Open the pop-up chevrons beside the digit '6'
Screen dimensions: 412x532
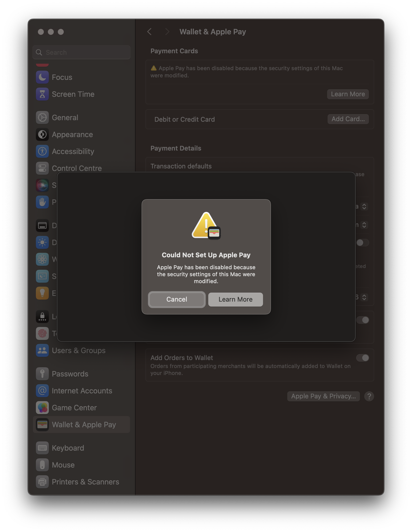(364, 297)
